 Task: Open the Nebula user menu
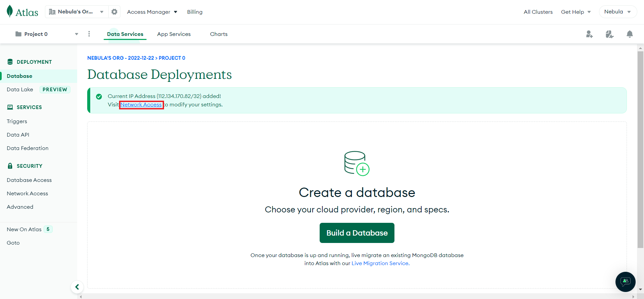click(x=618, y=12)
